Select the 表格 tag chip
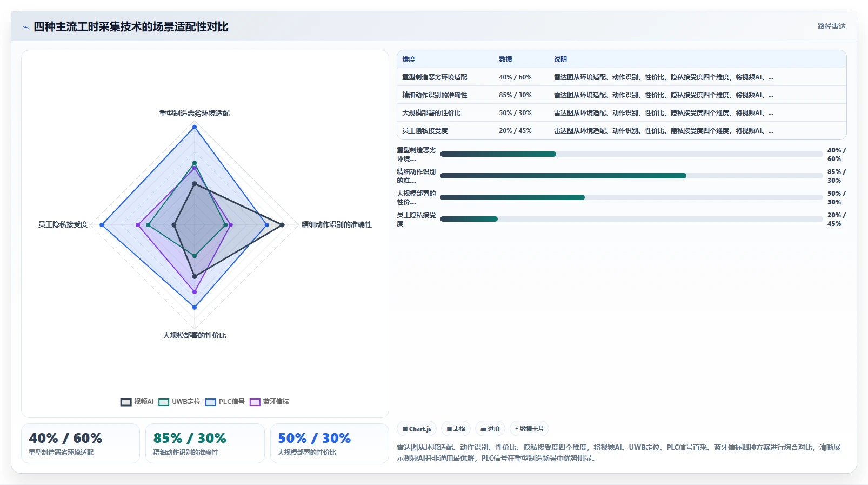This screenshot has width=868, height=485. pos(456,429)
